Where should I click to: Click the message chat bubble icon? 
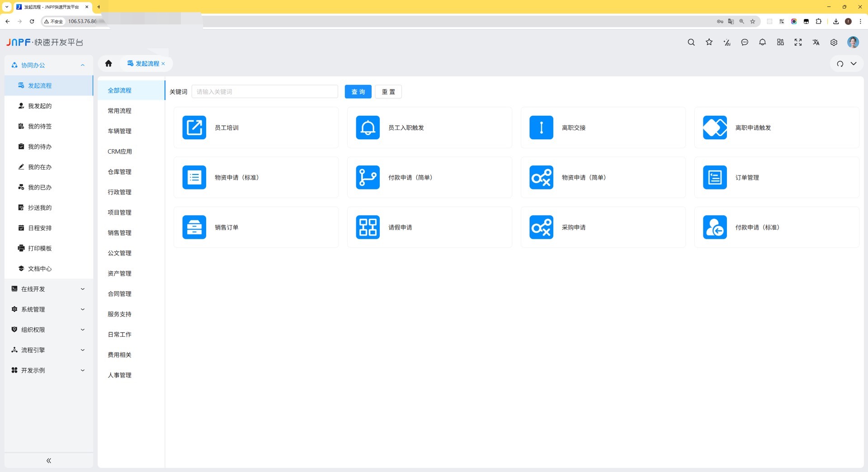[x=745, y=42]
